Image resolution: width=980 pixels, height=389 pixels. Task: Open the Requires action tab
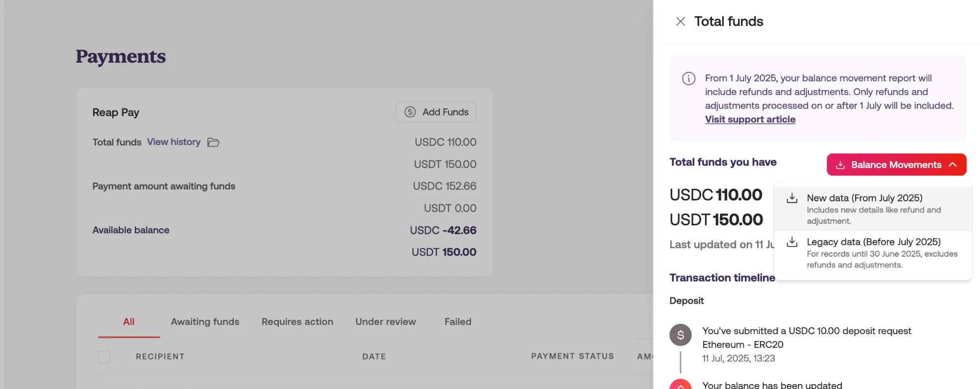click(297, 322)
